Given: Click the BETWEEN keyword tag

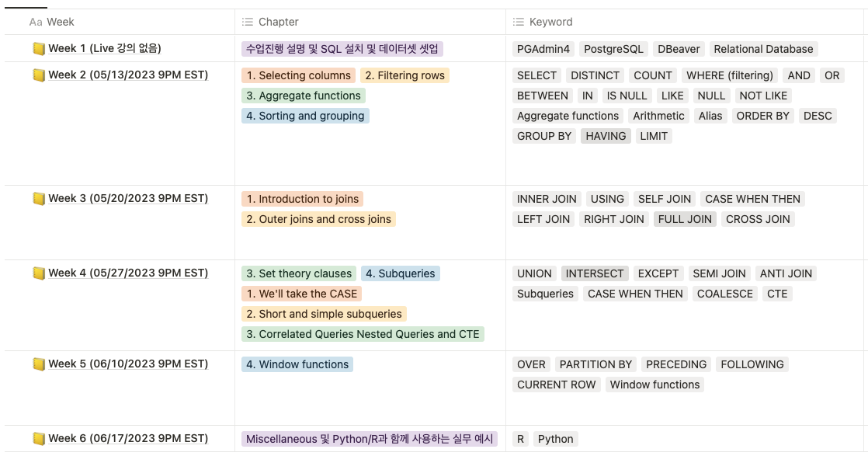Looking at the screenshot, I should coord(543,96).
